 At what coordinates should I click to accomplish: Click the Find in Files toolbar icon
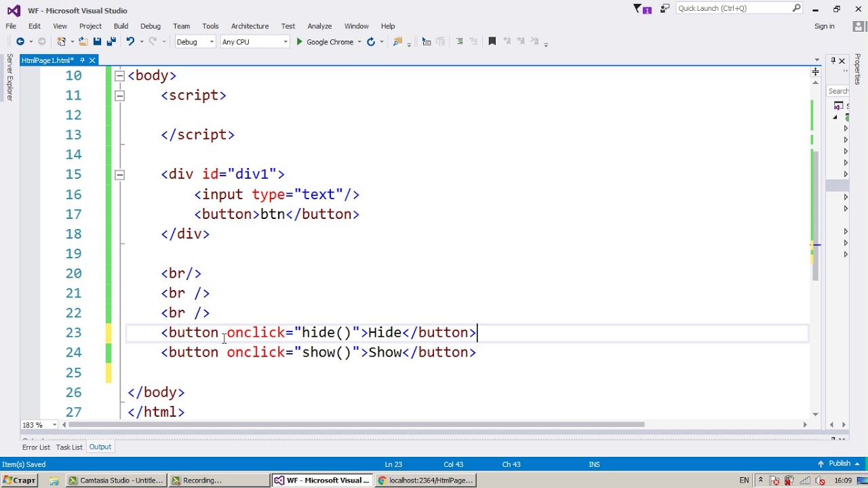[x=398, y=42]
